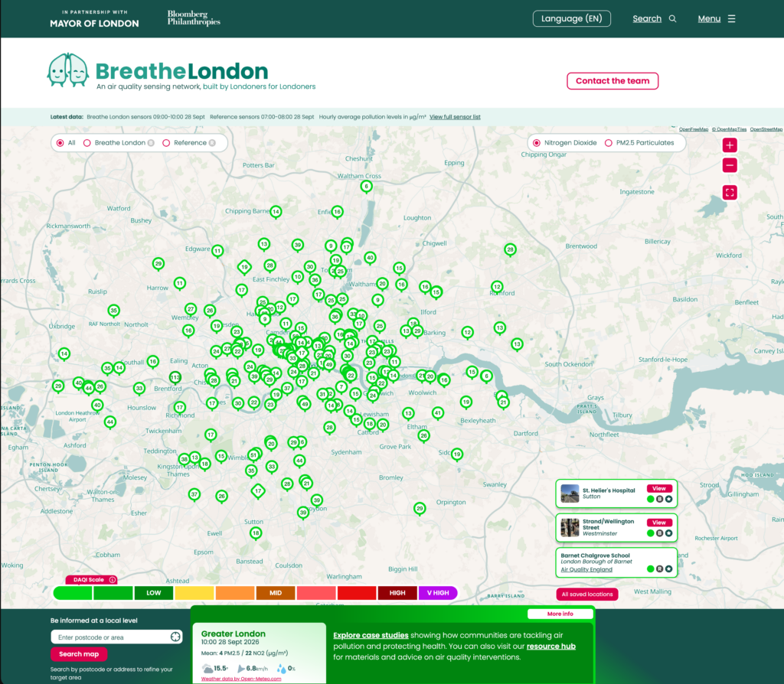
Task: View St. Helier's Hospital location
Action: pyautogui.click(x=659, y=489)
